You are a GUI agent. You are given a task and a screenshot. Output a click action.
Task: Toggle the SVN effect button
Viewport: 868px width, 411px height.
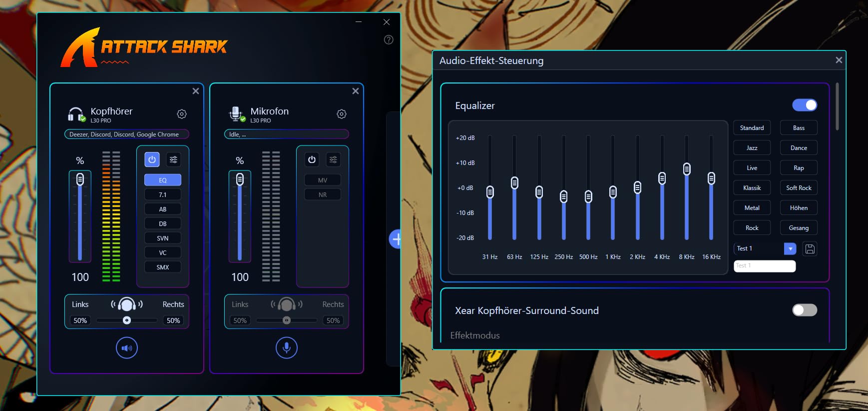tap(163, 238)
